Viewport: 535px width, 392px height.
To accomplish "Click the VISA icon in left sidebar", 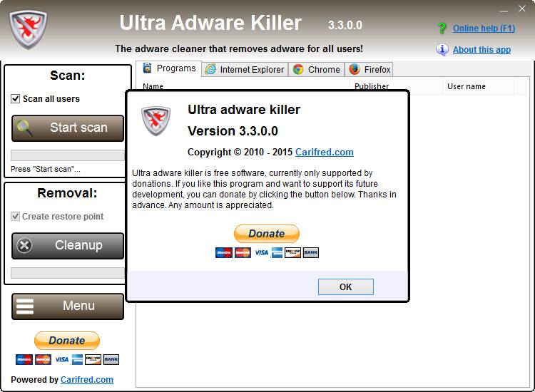I will click(62, 360).
